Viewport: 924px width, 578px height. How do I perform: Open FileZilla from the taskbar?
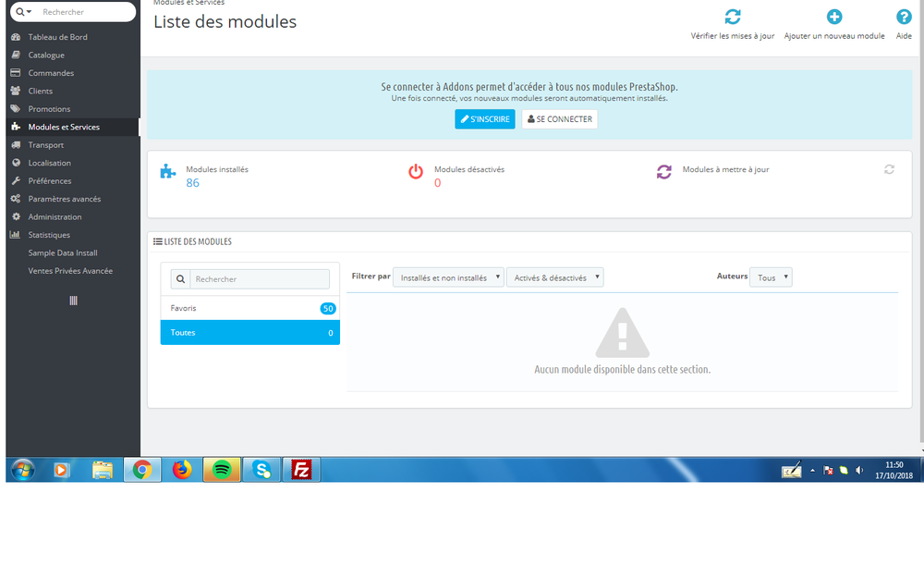[x=301, y=470]
